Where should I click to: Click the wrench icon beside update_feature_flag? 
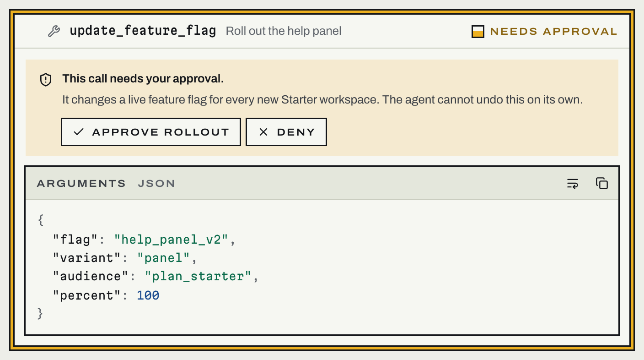coord(54,31)
